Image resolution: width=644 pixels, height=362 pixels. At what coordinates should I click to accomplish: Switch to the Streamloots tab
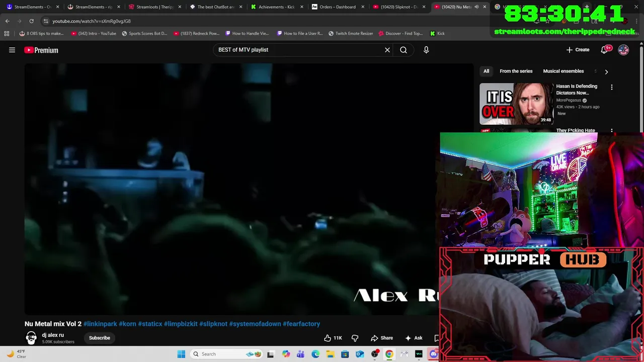(x=154, y=7)
